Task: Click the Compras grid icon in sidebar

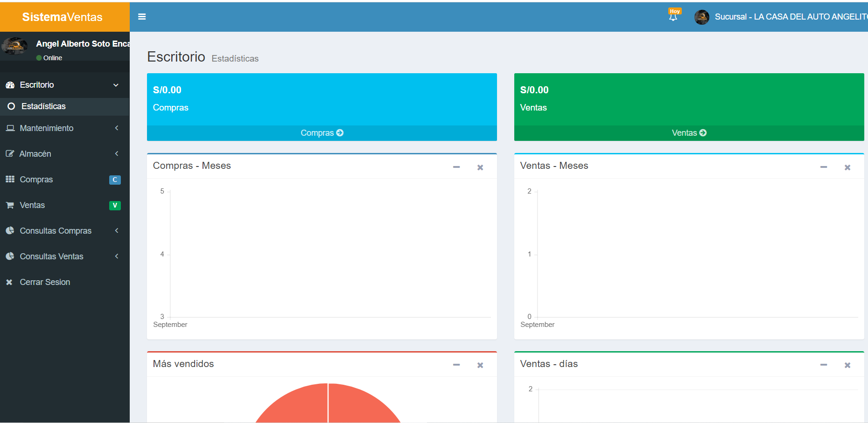Action: pyautogui.click(x=10, y=180)
